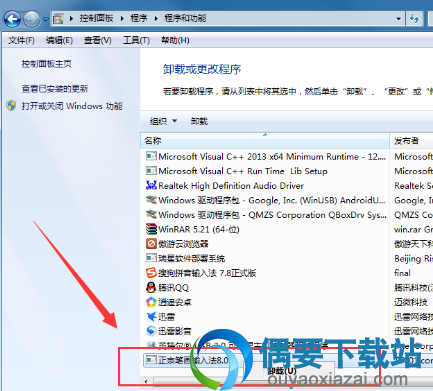
Task: Open the 工具(T) menu
Action: pos(136,40)
